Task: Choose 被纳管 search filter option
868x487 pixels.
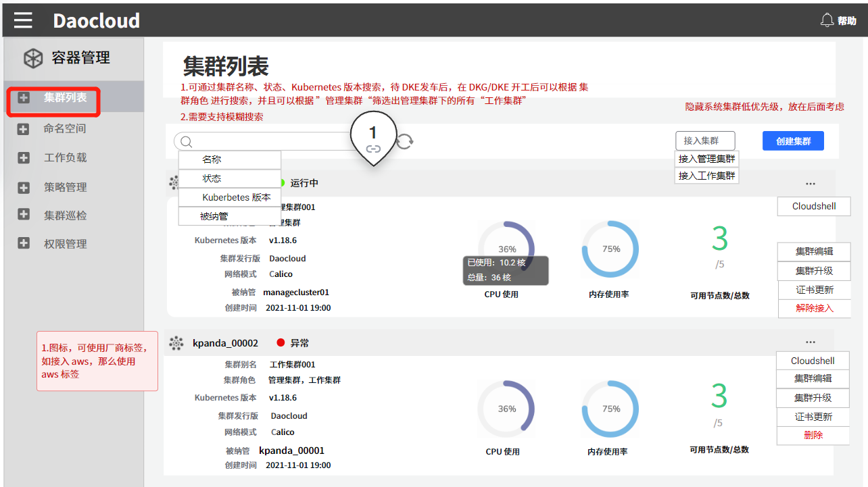Action: coord(230,216)
